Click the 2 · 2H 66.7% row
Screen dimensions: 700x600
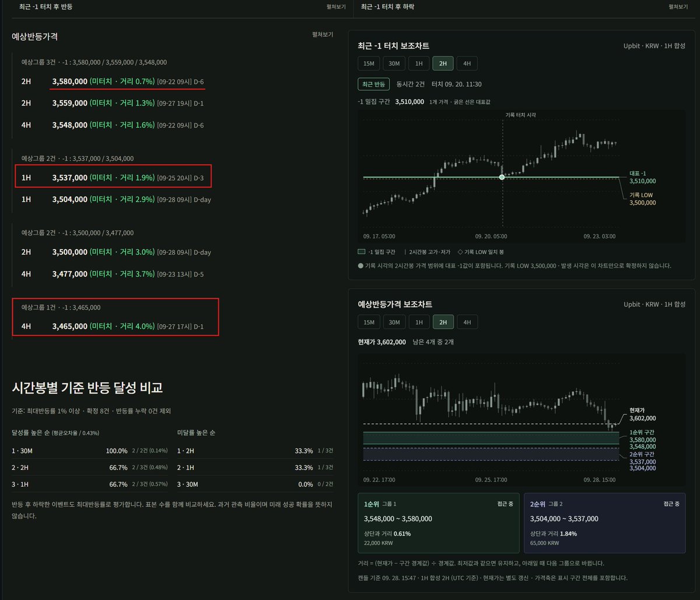90,468
